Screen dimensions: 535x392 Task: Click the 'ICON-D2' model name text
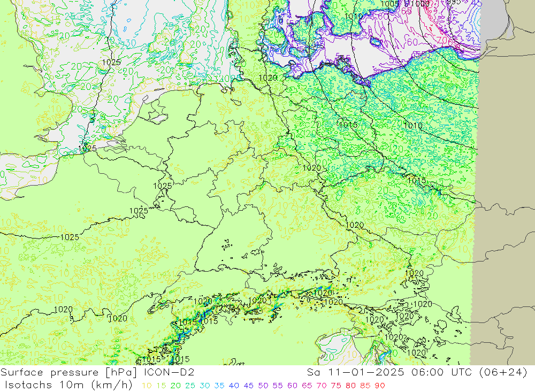click(x=169, y=372)
